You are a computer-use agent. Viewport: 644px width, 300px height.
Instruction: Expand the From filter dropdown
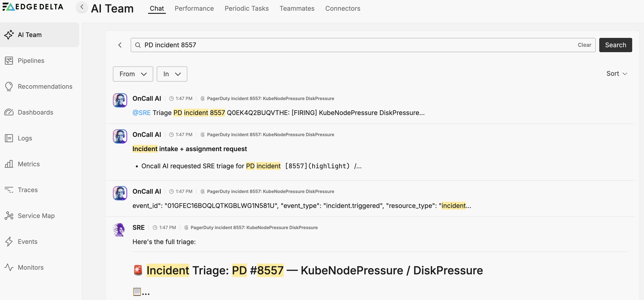[x=133, y=74]
